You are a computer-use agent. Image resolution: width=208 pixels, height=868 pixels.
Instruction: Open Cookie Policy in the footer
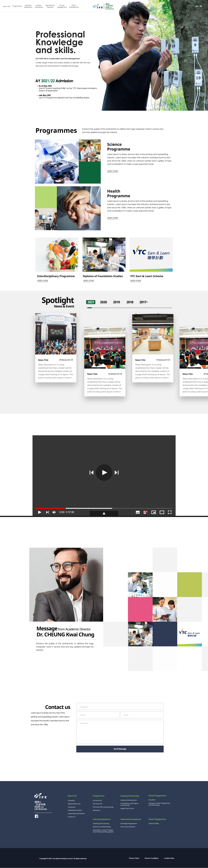pos(169,858)
